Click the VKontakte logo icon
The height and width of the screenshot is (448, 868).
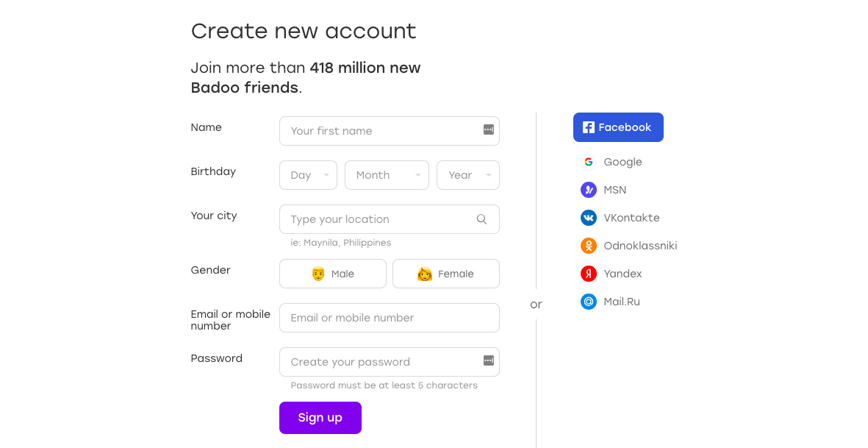[589, 218]
